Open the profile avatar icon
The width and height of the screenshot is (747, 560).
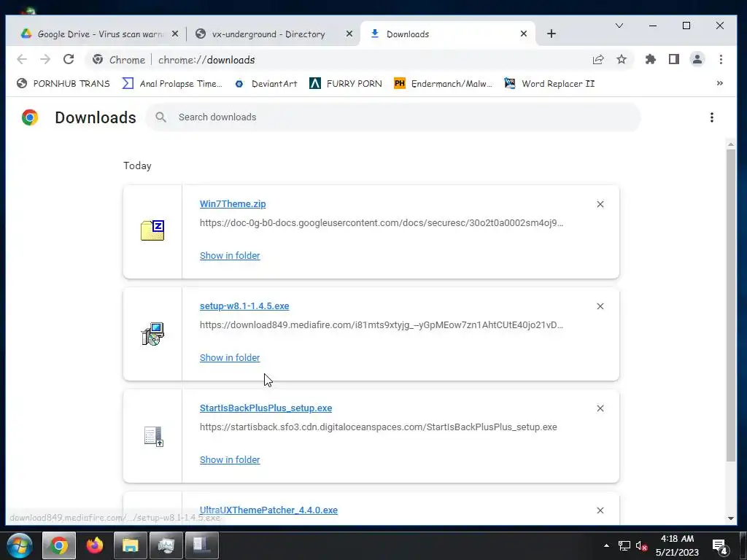click(697, 60)
